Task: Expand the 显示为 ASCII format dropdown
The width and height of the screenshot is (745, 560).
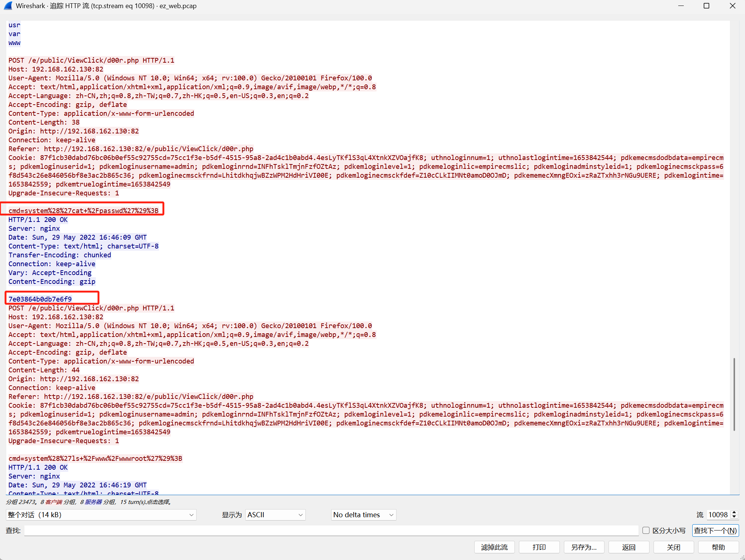Action: pos(275,515)
